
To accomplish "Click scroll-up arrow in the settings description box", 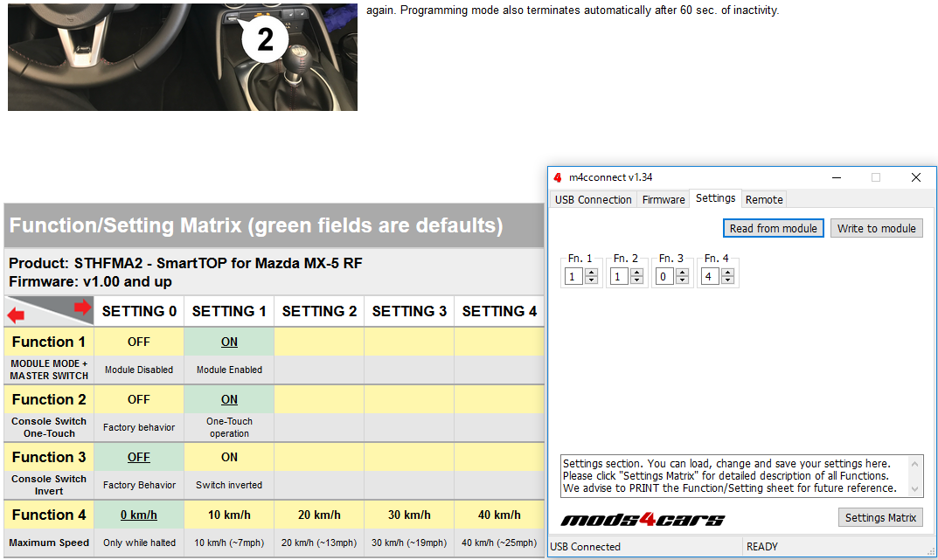I will (914, 464).
